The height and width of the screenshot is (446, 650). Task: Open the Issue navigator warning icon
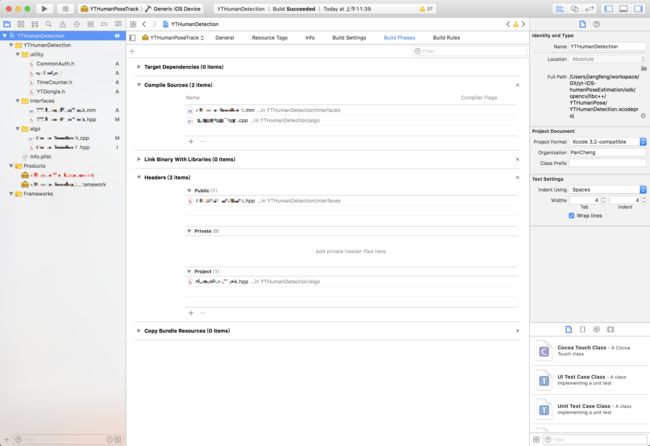(63, 24)
